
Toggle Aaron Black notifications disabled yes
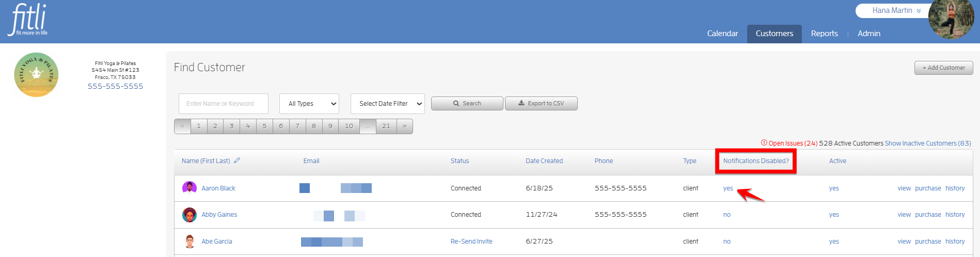[x=728, y=188]
